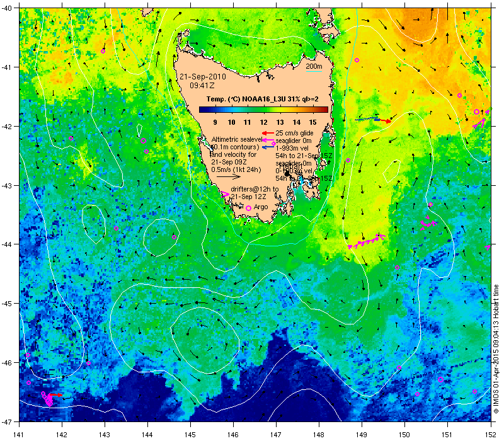The image size is (504, 441).
Task: Click the 'Temp. (°C) NOAA16_L3U 31% ql>=2' title
Action: point(263,99)
